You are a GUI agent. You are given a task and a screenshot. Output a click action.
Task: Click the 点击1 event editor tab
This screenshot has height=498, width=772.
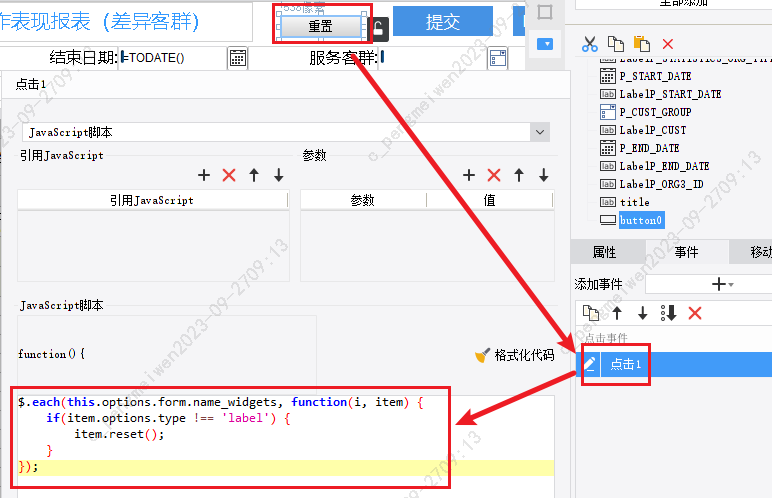pyautogui.click(x=31, y=84)
